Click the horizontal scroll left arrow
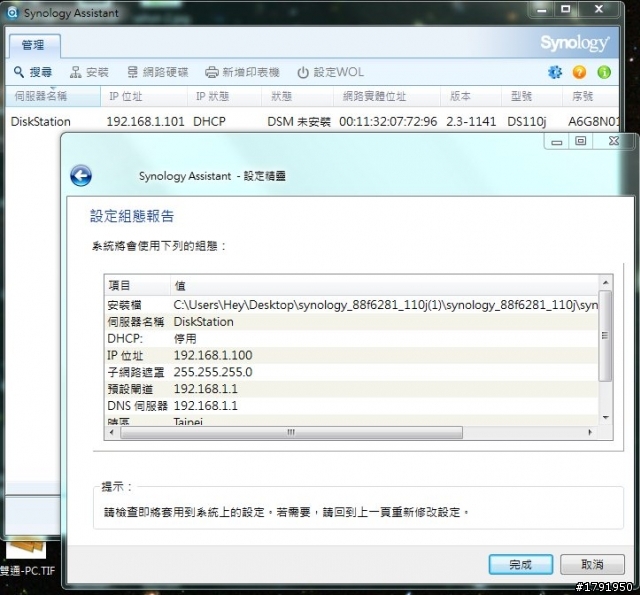640x595 pixels. [x=112, y=432]
